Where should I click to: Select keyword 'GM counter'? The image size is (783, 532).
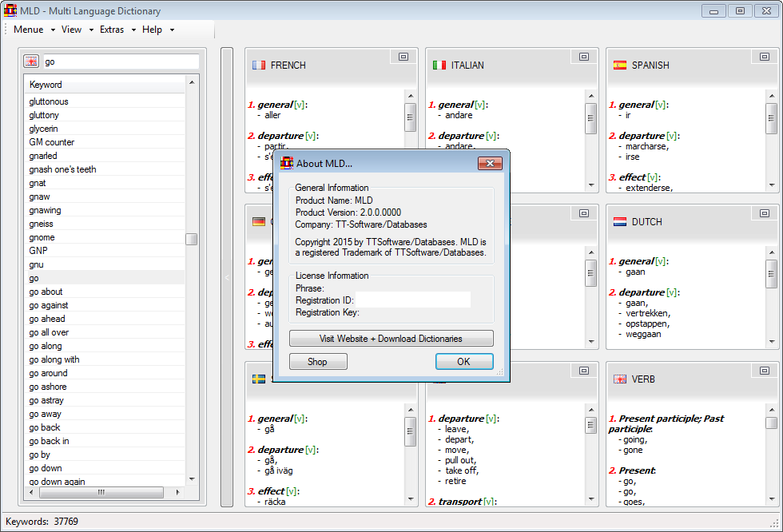pos(105,142)
